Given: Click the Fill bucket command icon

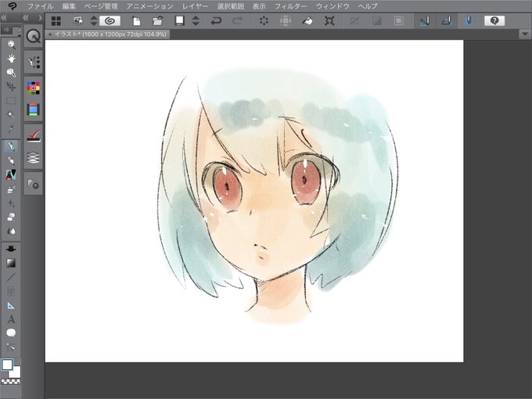Looking at the screenshot, I should coord(307,21).
